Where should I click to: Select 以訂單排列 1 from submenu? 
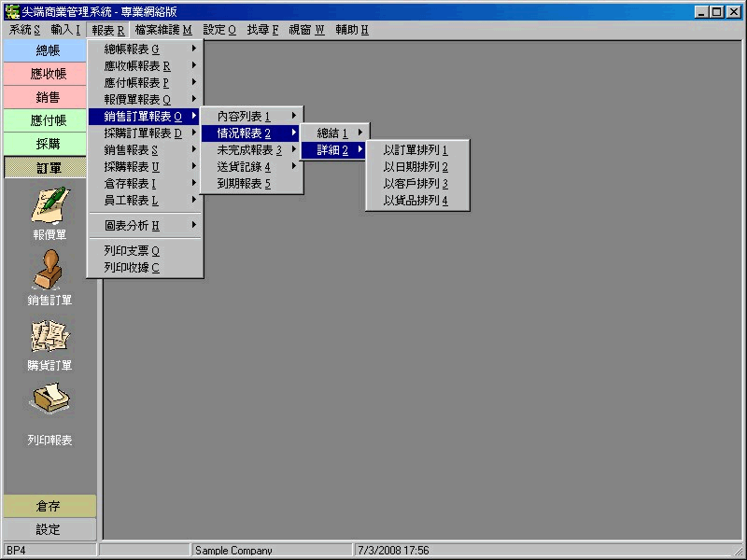coord(416,150)
